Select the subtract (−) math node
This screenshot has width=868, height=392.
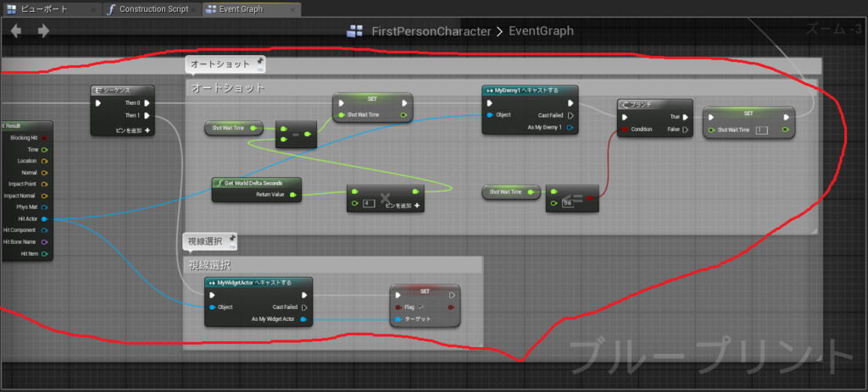point(296,135)
